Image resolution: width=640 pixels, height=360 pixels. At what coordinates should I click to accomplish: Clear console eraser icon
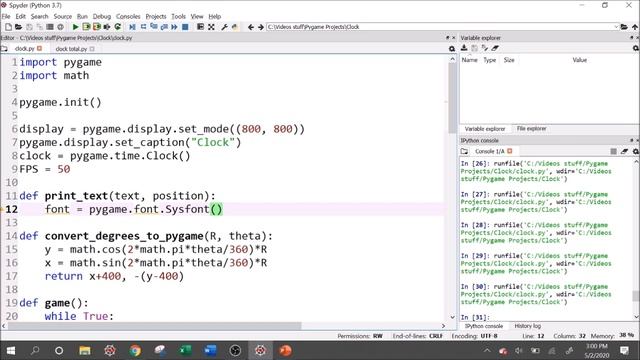(624, 151)
